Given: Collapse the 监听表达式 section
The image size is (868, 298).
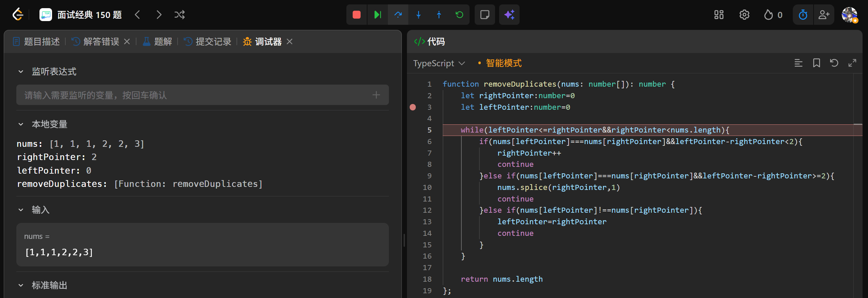Looking at the screenshot, I should (21, 72).
